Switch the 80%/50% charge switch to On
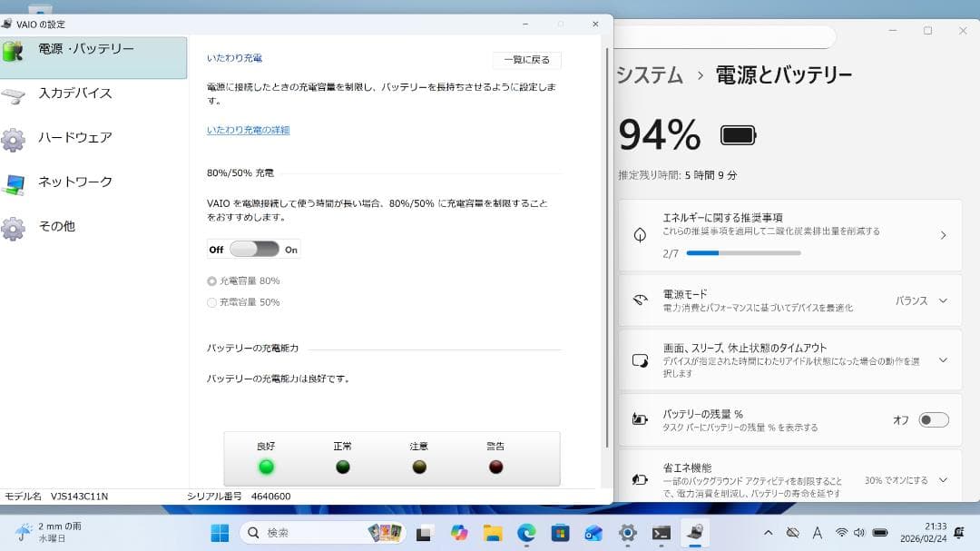The height and width of the screenshot is (551, 980). click(268, 248)
